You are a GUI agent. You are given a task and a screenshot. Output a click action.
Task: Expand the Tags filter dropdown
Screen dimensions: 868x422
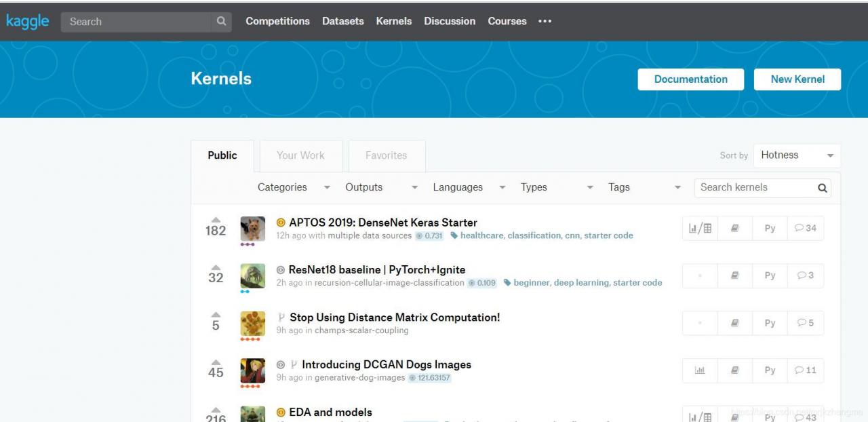[x=644, y=187]
